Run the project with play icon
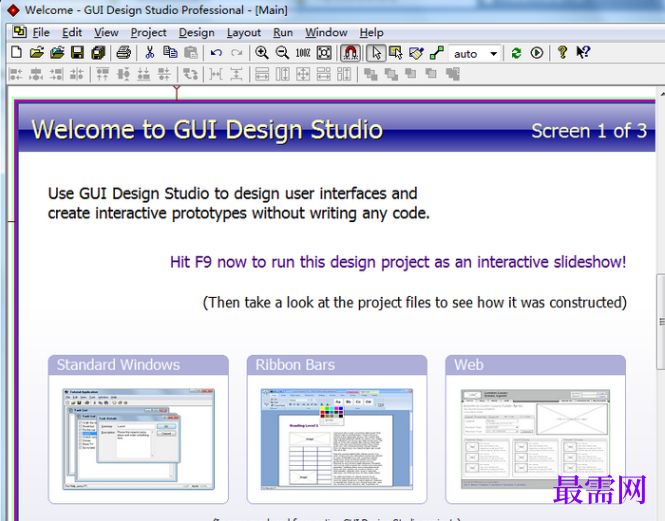Image resolution: width=665 pixels, height=521 pixels. point(537,53)
